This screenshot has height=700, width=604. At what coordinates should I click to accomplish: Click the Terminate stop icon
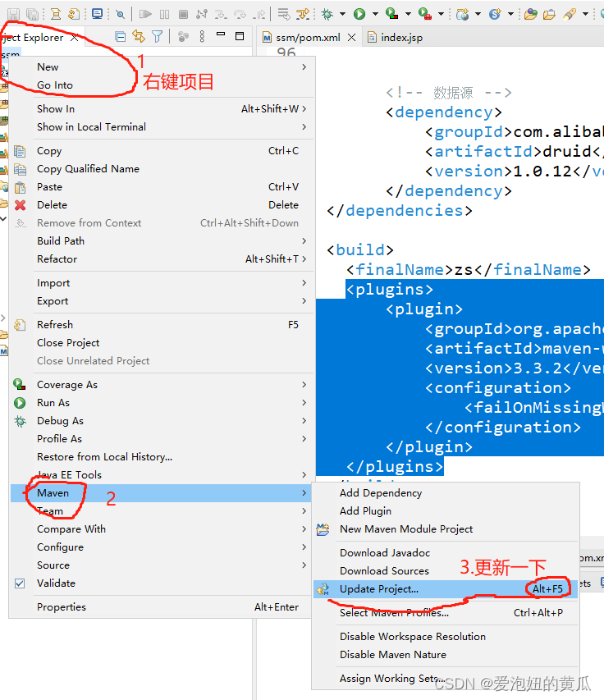[183, 14]
